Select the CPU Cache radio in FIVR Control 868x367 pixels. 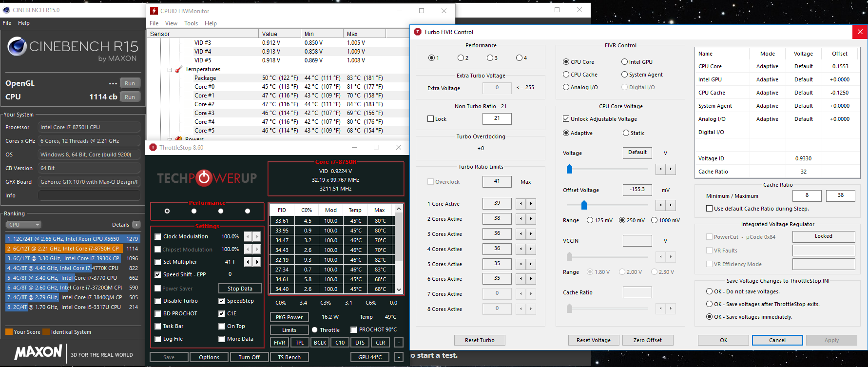(566, 75)
